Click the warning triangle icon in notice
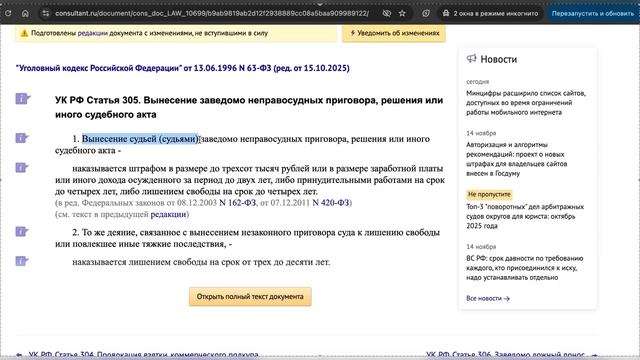Screen dimensions: 640x360 (24, 33)
